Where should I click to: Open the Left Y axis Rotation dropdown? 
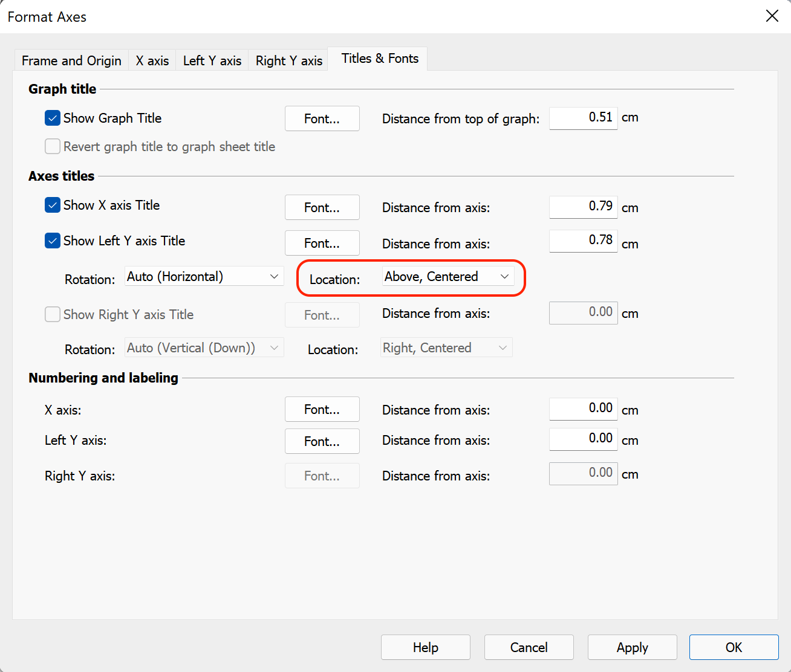[204, 276]
